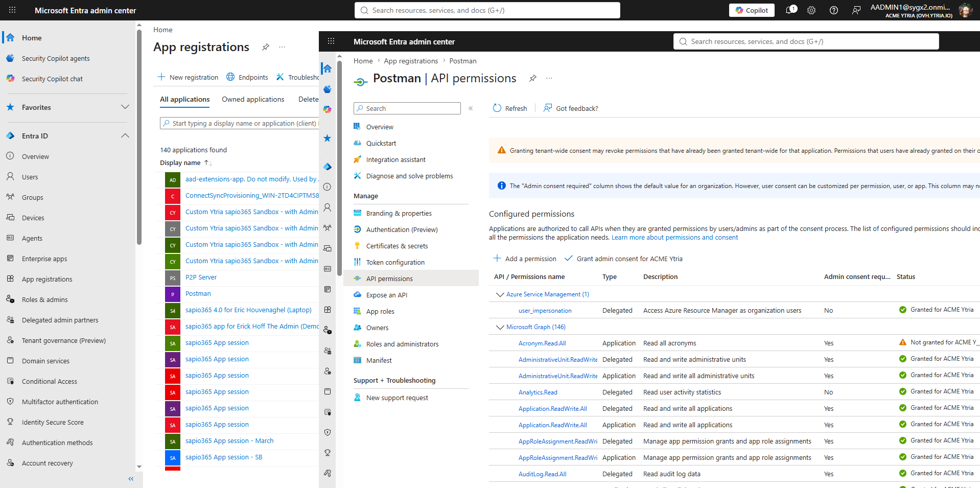
Task: Pin the Postman API permissions page
Action: (x=533, y=78)
